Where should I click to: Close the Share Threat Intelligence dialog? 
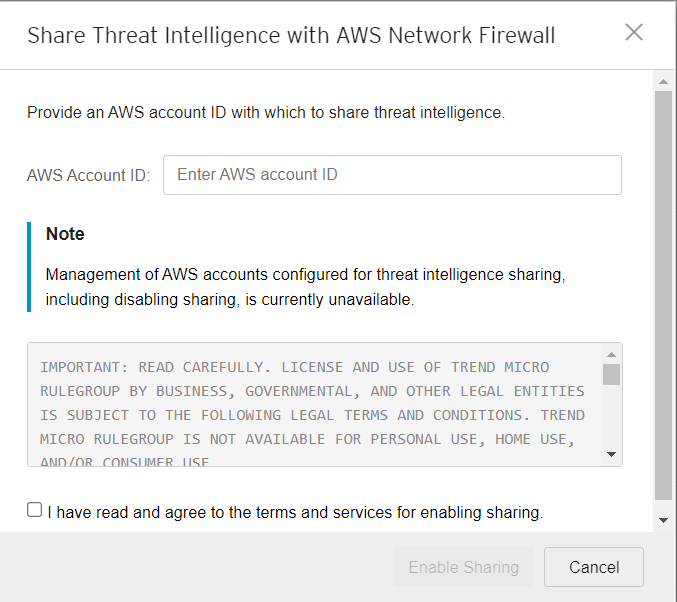[634, 32]
